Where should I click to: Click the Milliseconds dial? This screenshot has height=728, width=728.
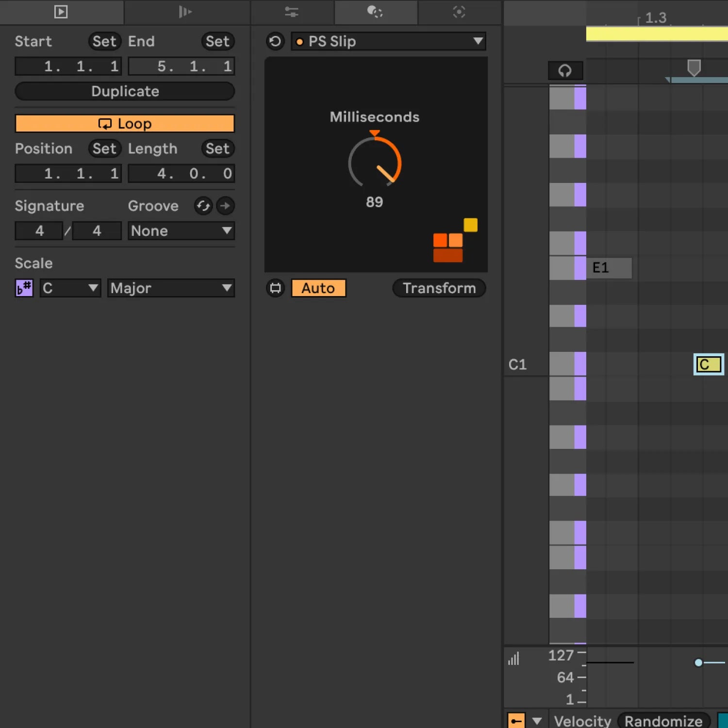tap(375, 163)
